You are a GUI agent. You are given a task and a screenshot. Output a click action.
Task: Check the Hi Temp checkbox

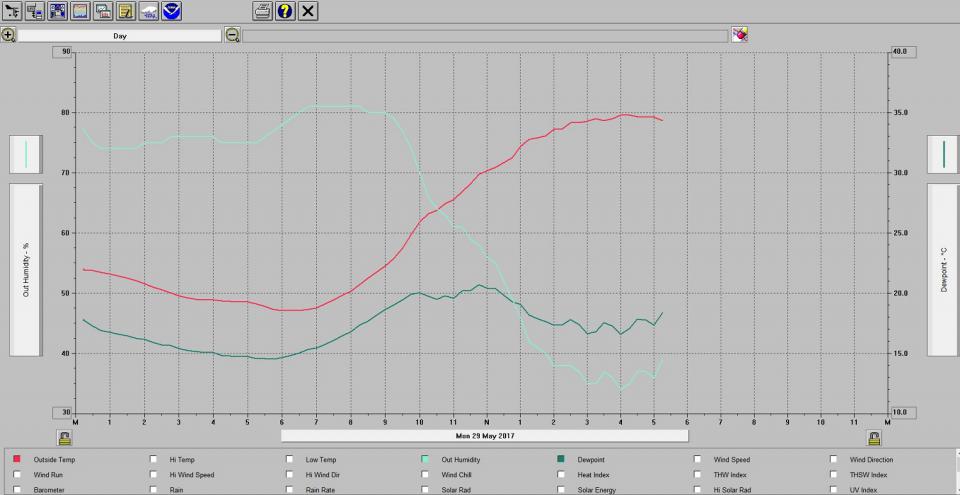pyautogui.click(x=153, y=460)
